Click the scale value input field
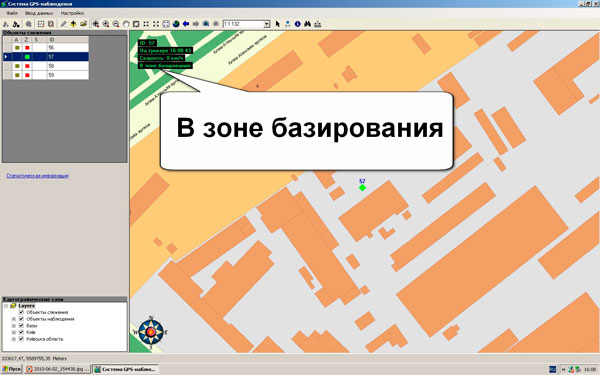The width and height of the screenshot is (600, 375). [243, 24]
